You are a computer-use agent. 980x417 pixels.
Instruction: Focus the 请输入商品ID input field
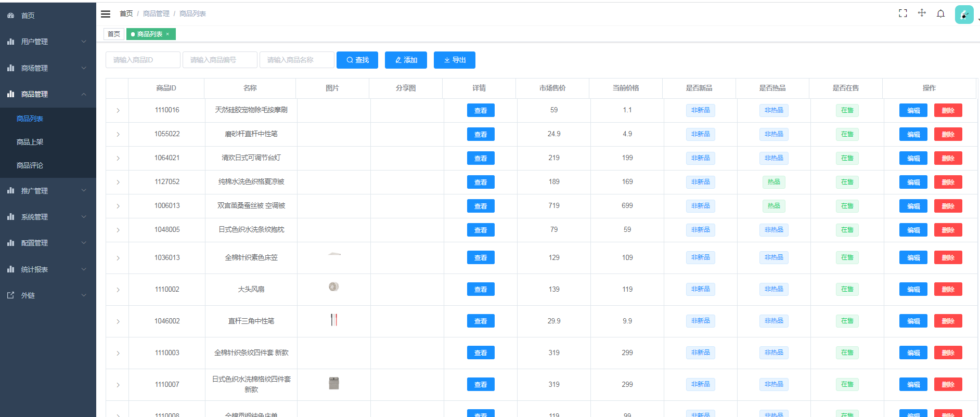point(143,60)
